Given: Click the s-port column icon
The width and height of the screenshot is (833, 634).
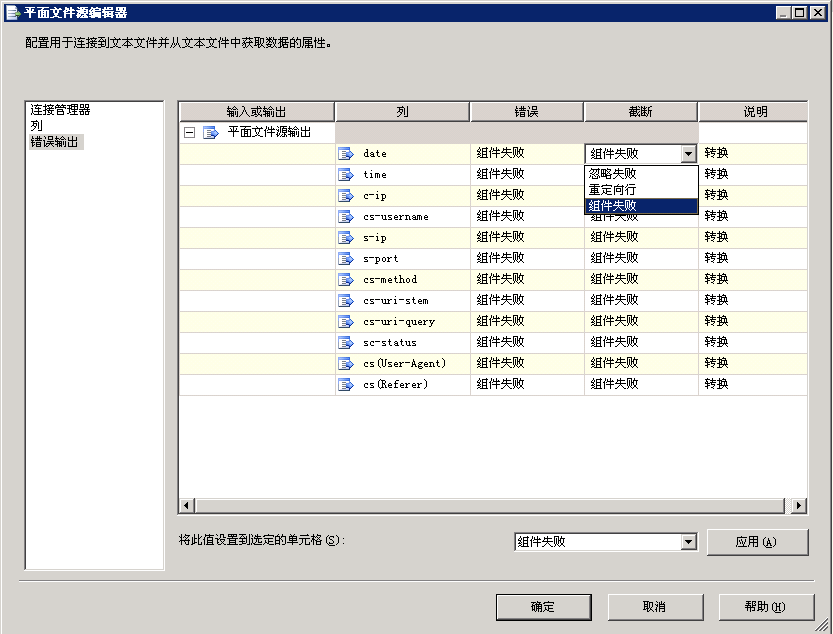Looking at the screenshot, I should pos(346,259).
